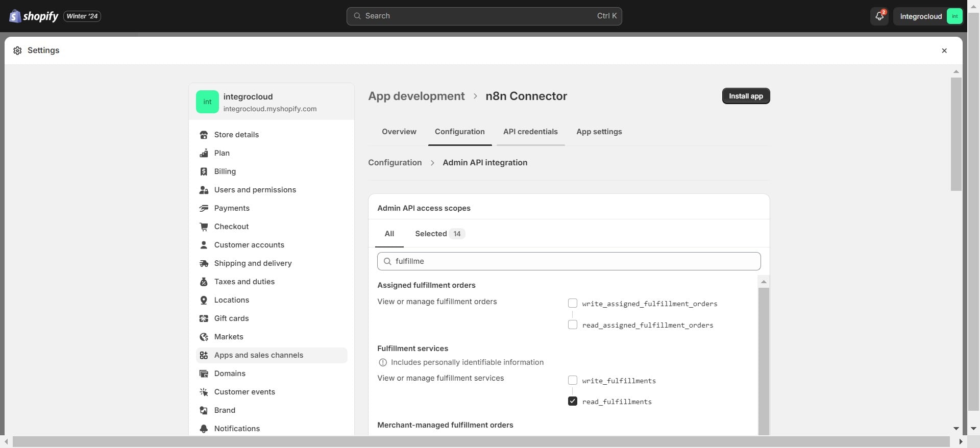Close the Settings panel with X
Screen dimensions: 980x448
tap(944, 51)
